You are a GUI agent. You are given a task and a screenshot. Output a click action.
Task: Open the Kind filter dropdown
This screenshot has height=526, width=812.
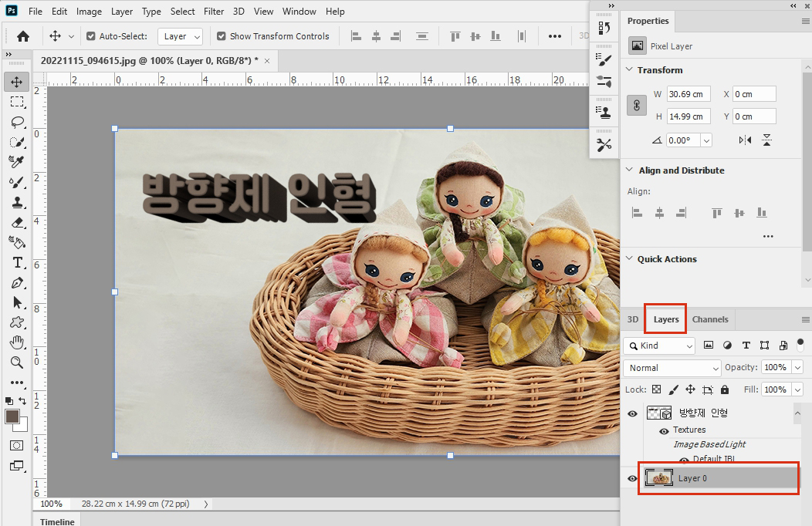pos(659,346)
